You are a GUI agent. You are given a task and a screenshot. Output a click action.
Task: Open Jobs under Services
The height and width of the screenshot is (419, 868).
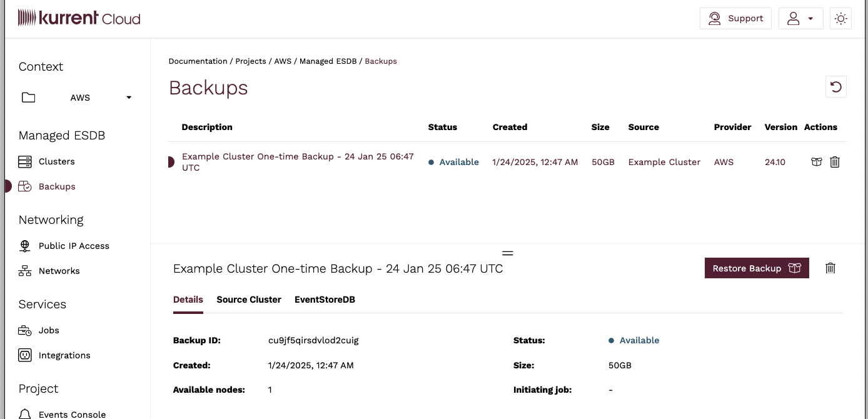49,330
